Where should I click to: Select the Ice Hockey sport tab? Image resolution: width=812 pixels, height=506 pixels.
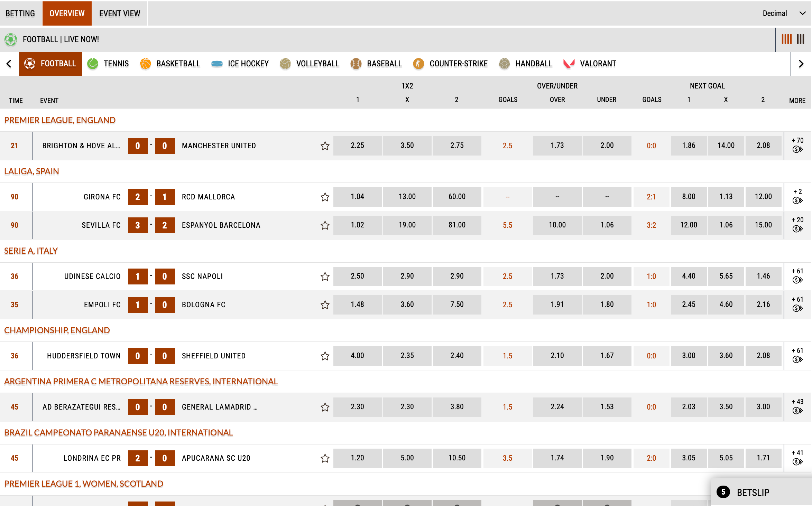click(240, 64)
